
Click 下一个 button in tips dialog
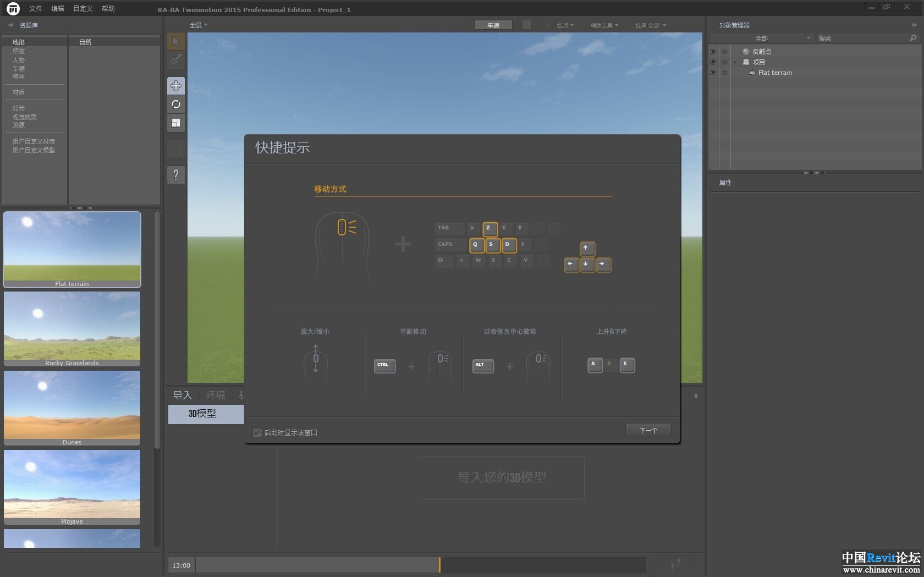tap(648, 430)
